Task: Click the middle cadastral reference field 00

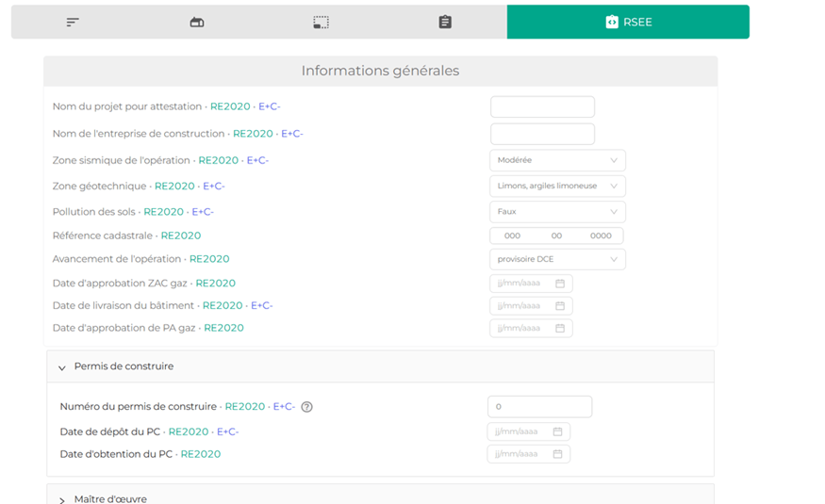Action: pos(556,236)
